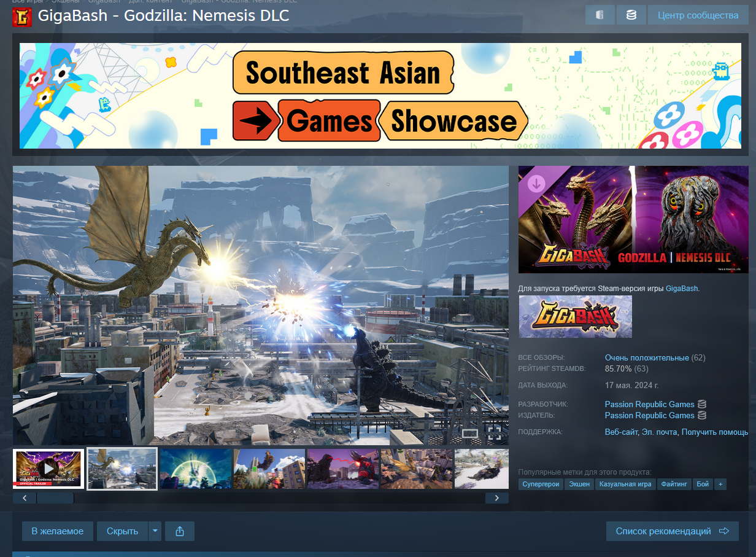756x557 pixels.
Task: Open the SteamDB database icon in header
Action: pos(631,15)
